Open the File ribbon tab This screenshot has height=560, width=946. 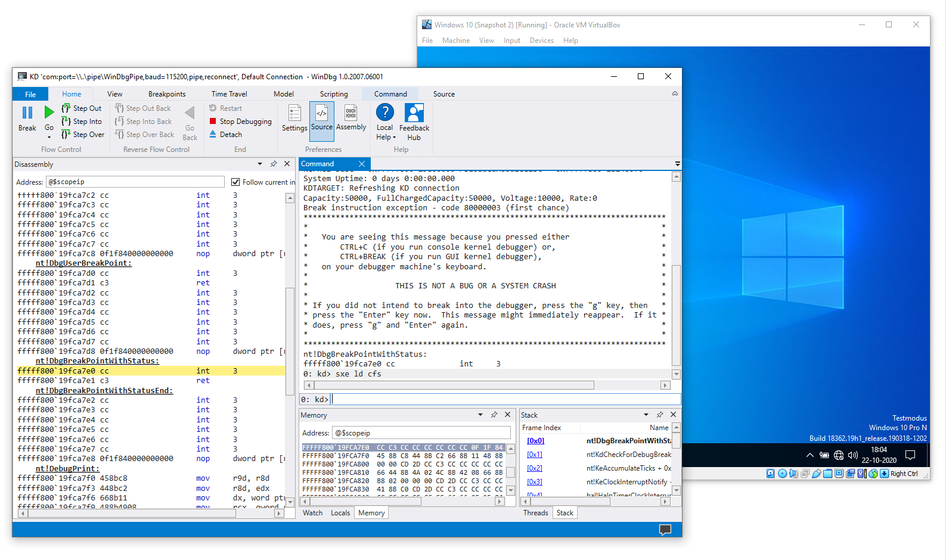[30, 94]
